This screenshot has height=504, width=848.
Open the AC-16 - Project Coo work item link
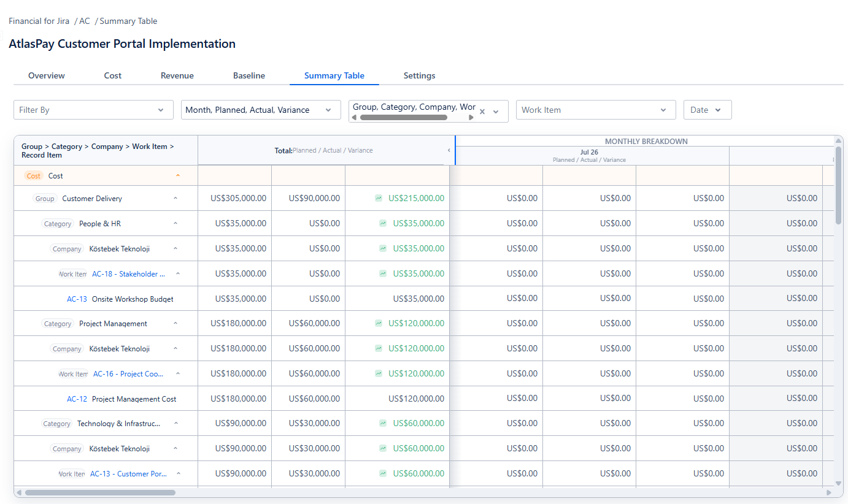coord(129,374)
